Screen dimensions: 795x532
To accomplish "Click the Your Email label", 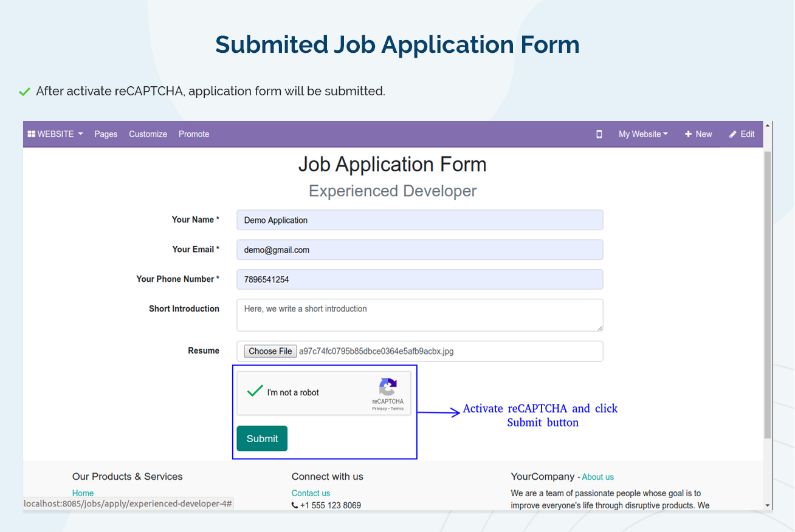I will [196, 250].
